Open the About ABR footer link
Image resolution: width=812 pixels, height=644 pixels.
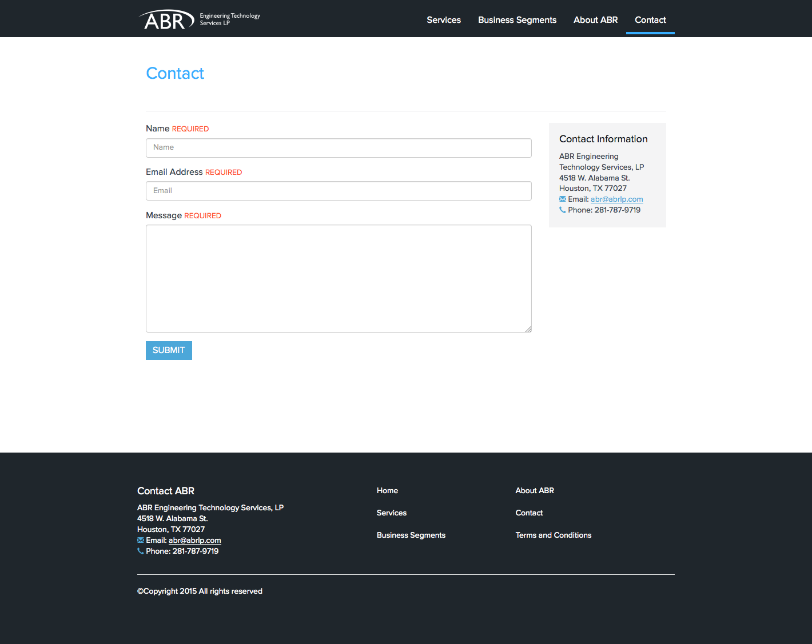click(x=535, y=490)
